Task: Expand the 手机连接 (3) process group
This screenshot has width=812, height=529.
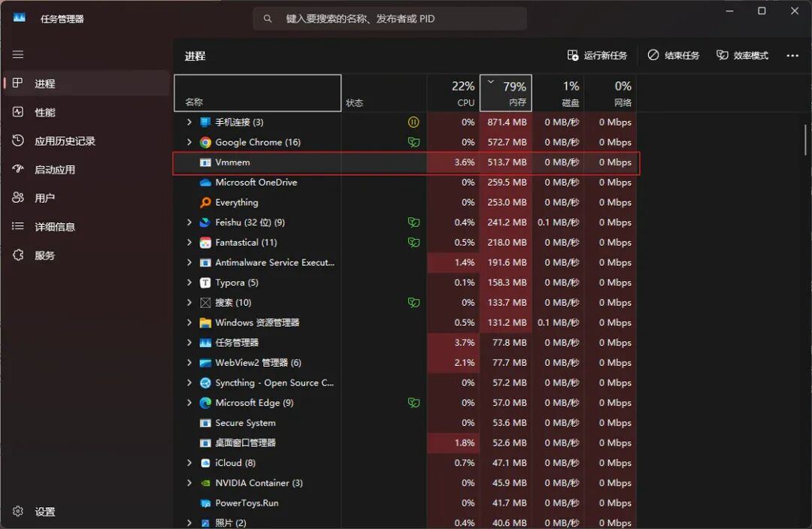Action: pyautogui.click(x=189, y=122)
